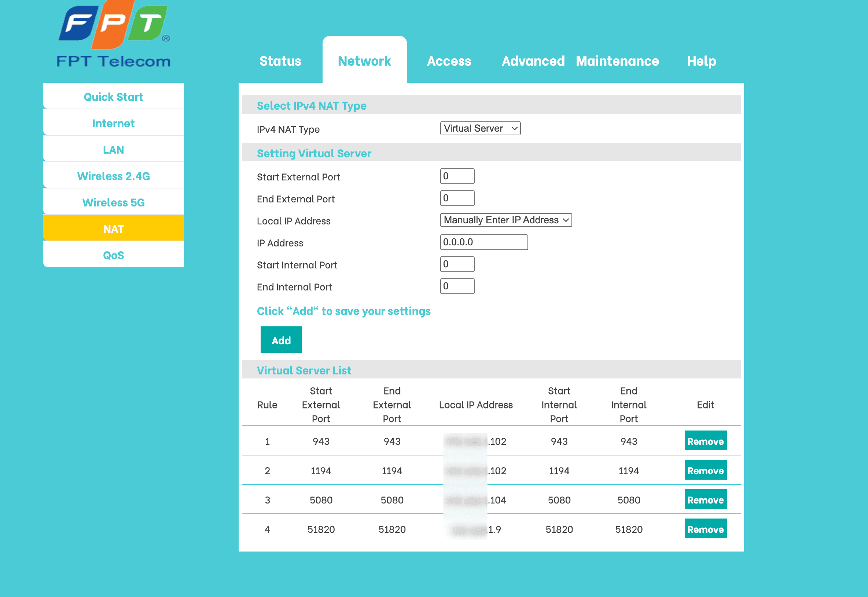
Task: Open the Help tab
Action: [x=702, y=61]
